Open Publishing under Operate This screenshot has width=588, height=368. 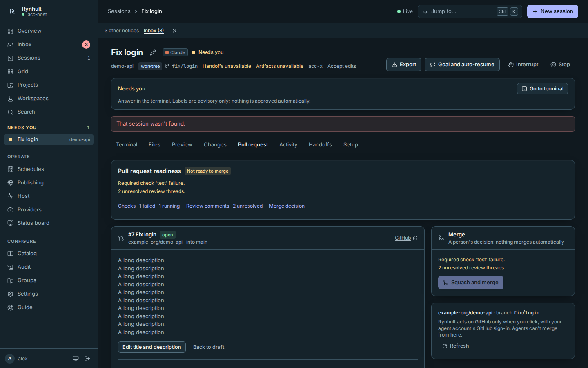tap(49, 183)
